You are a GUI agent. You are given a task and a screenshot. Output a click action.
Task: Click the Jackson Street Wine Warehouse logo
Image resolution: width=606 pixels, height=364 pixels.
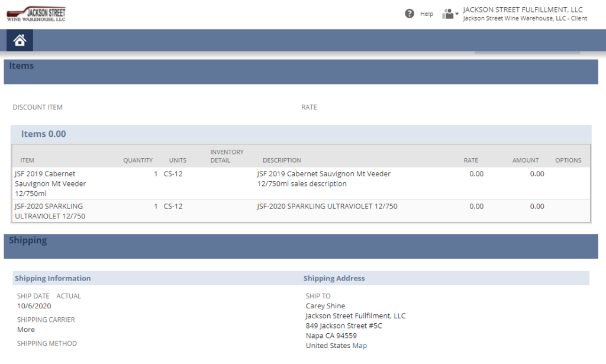[x=36, y=14]
